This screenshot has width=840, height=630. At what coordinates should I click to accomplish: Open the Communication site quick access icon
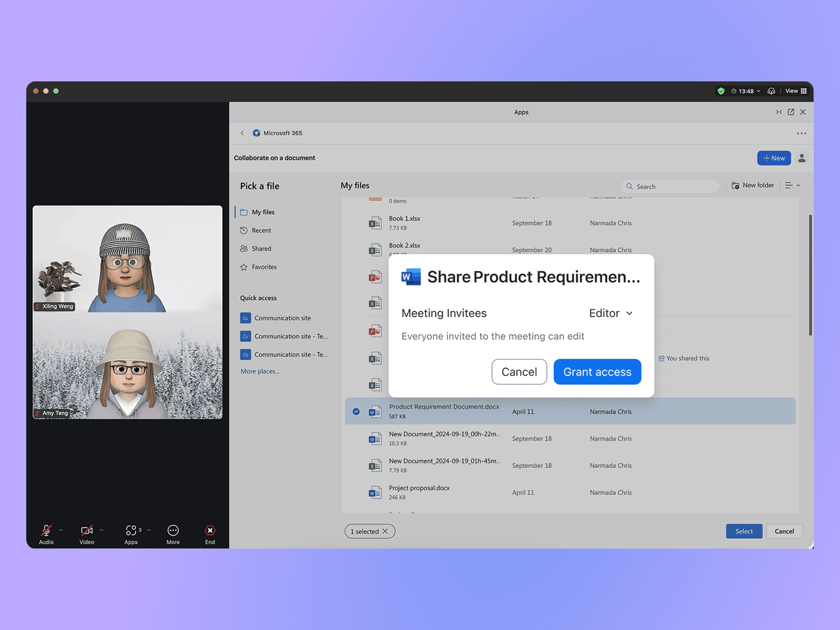pos(245,318)
